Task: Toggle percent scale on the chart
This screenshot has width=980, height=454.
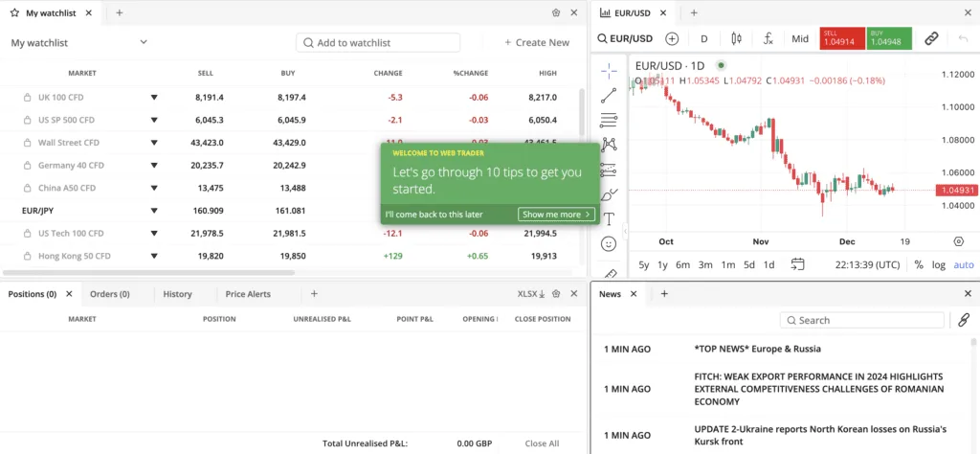Action: [x=919, y=264]
